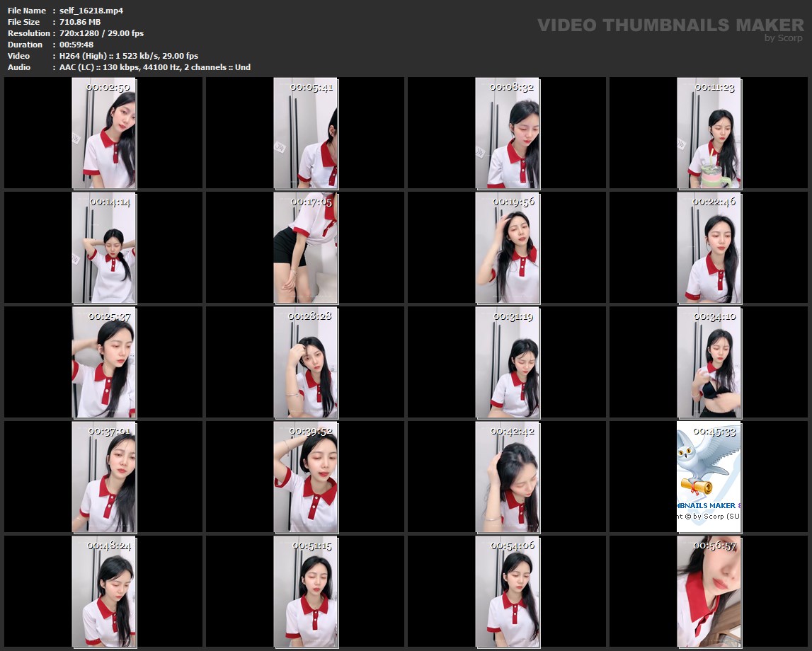Click the duration value 00:59:48

(76, 45)
